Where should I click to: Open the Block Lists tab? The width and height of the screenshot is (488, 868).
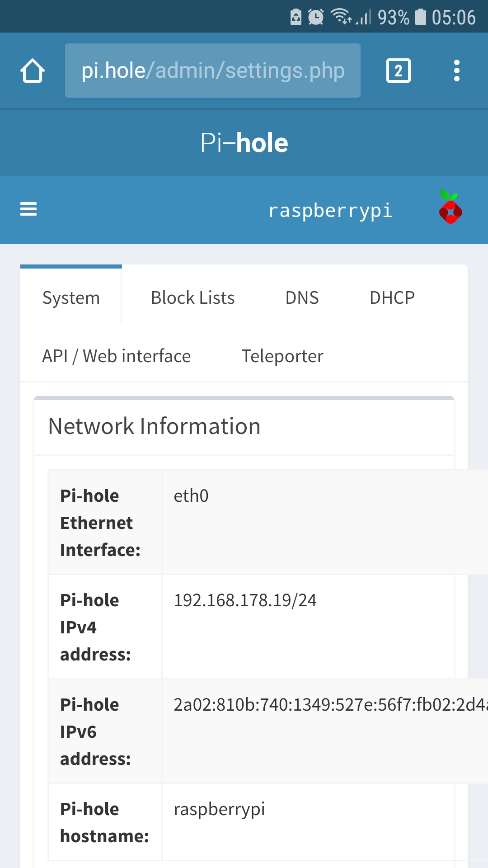[193, 298]
